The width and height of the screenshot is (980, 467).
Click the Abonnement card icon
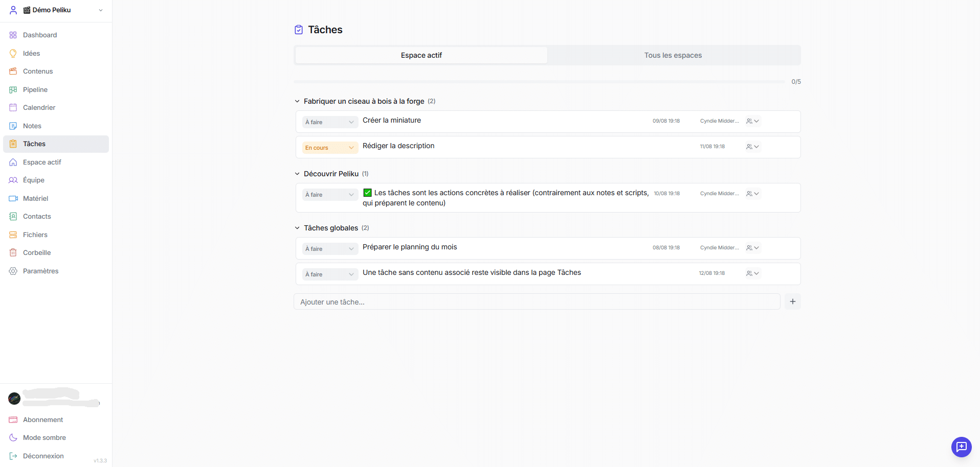pyautogui.click(x=13, y=419)
